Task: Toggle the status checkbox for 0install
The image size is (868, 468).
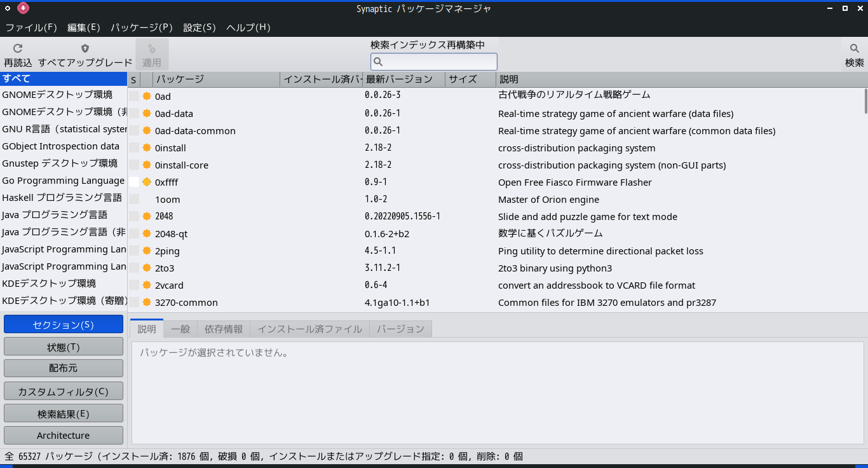Action: 134,148
